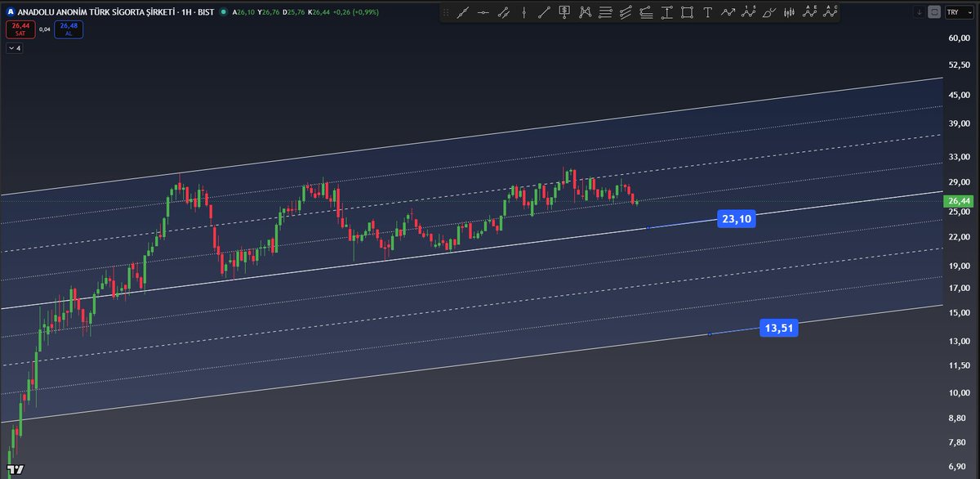Choose the parallel channel tool

coord(504,12)
